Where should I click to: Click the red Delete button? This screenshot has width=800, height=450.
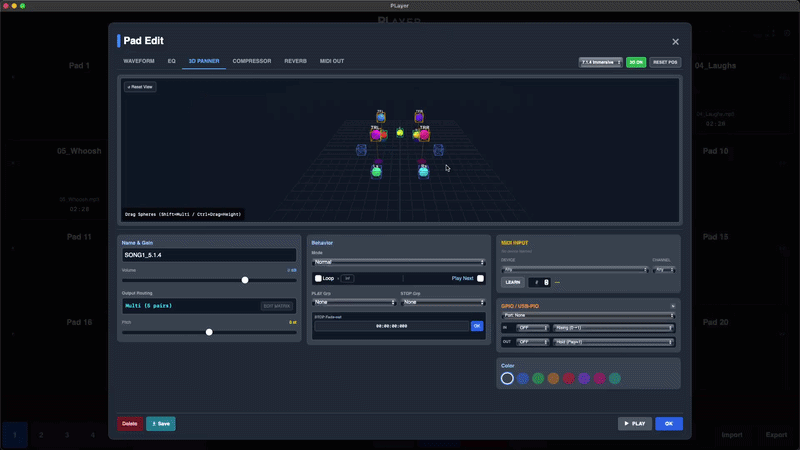point(130,423)
